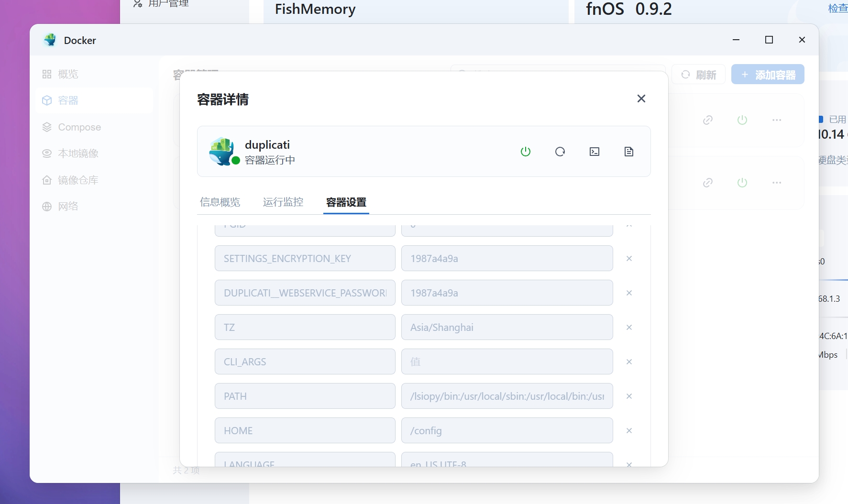Edit the Asia/Shanghai value field

507,327
